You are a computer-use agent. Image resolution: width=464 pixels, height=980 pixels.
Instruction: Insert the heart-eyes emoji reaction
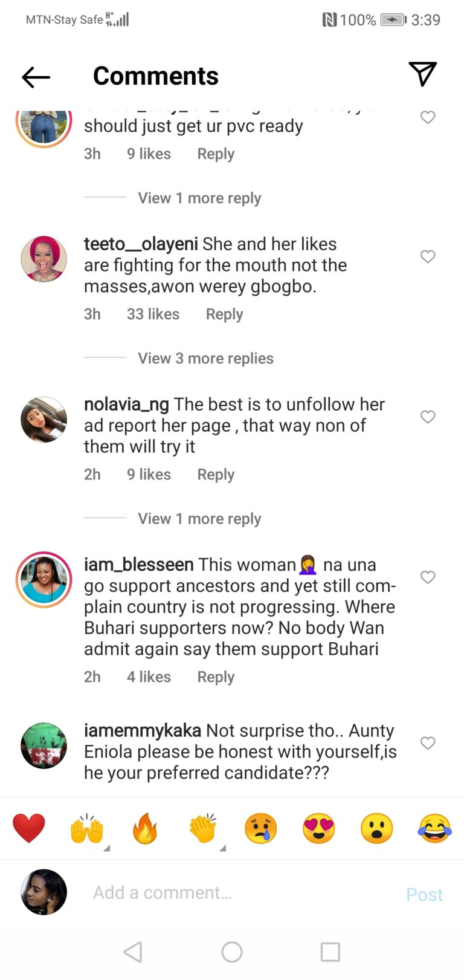(319, 828)
